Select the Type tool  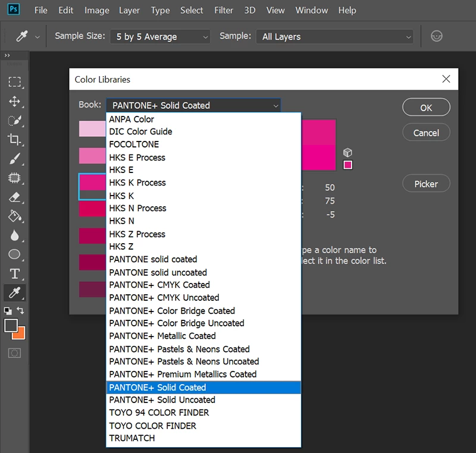14,274
